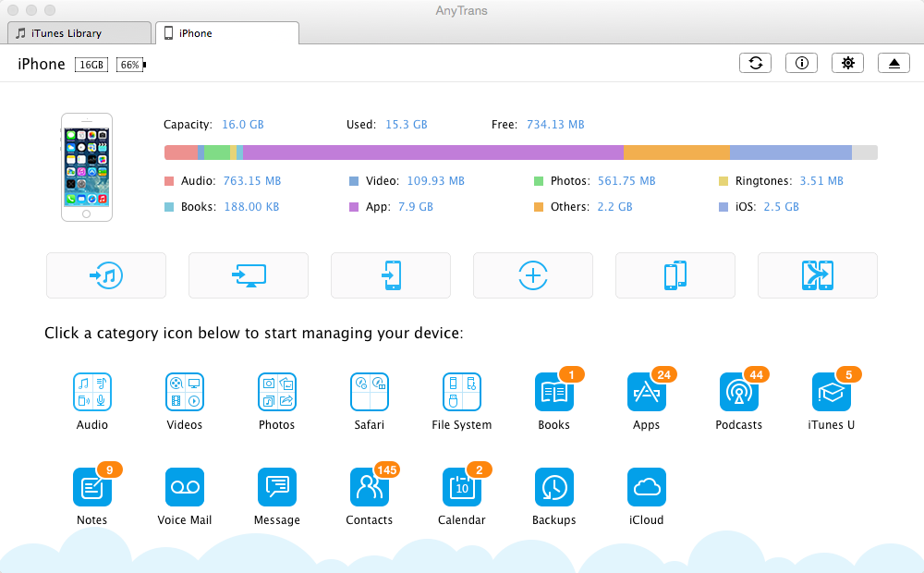This screenshot has height=573, width=924.
Task: Click the content to iTunes shortcut
Action: [106, 275]
